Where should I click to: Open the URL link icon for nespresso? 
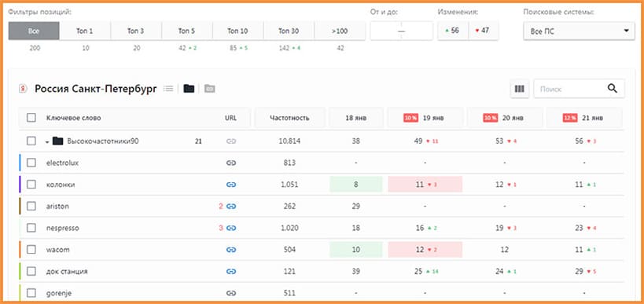click(x=231, y=228)
